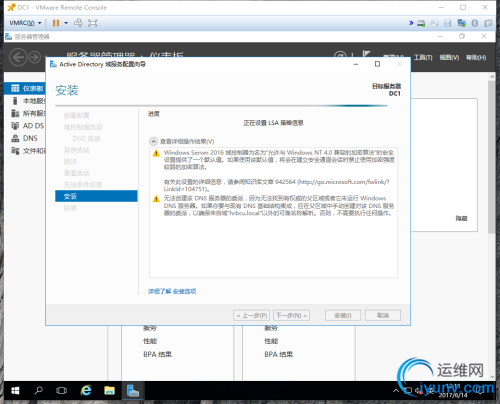Click the Server Manager back arrow
Image resolution: width=500 pixels, height=404 pixels.
pyautogui.click(x=18, y=57)
